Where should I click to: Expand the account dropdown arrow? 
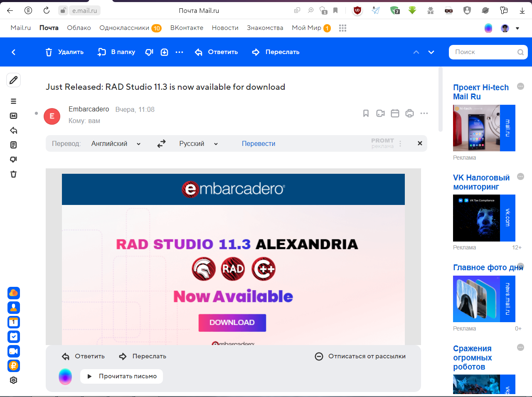[x=517, y=28]
